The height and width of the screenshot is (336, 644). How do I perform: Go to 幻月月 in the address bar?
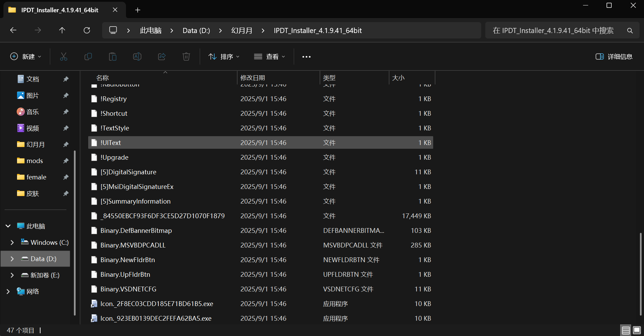click(242, 31)
